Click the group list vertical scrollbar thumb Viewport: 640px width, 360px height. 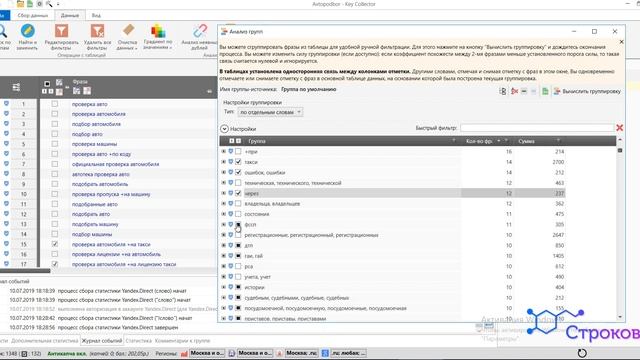[x=620, y=150]
